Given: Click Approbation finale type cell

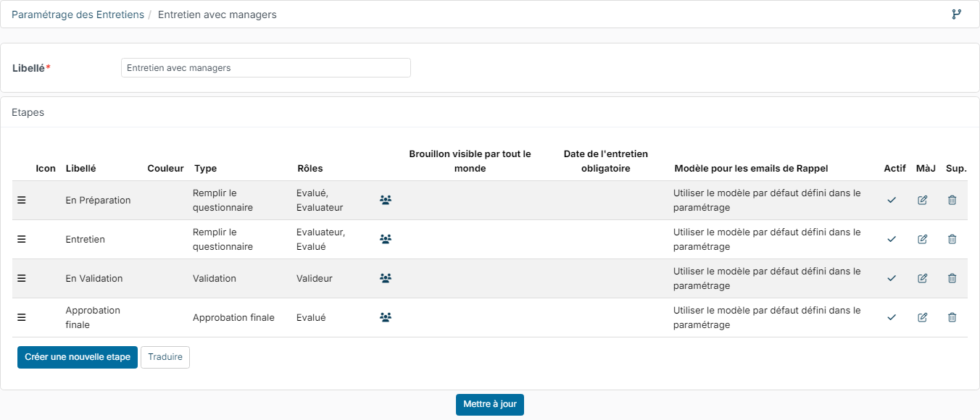Looking at the screenshot, I should coord(233,317).
